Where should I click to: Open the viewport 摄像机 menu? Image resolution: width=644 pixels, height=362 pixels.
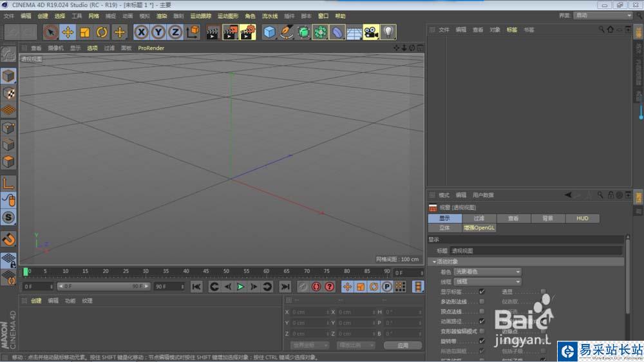pyautogui.click(x=56, y=48)
